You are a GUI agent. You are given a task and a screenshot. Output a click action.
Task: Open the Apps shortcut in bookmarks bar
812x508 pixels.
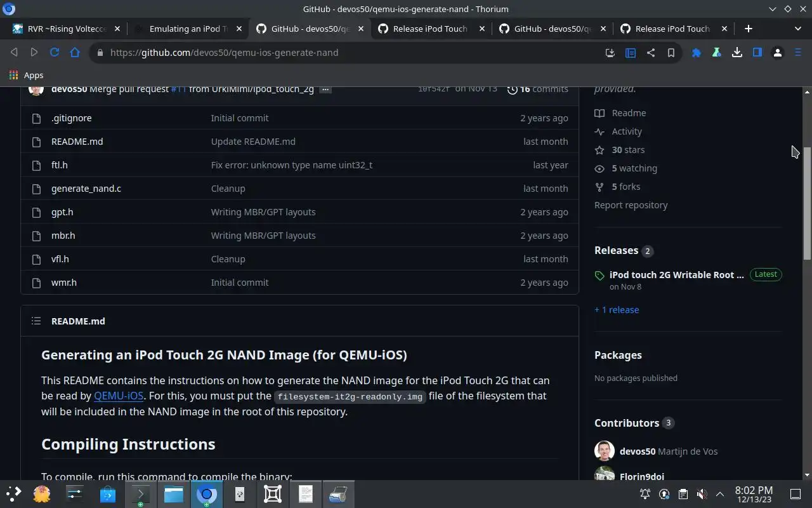click(x=26, y=75)
